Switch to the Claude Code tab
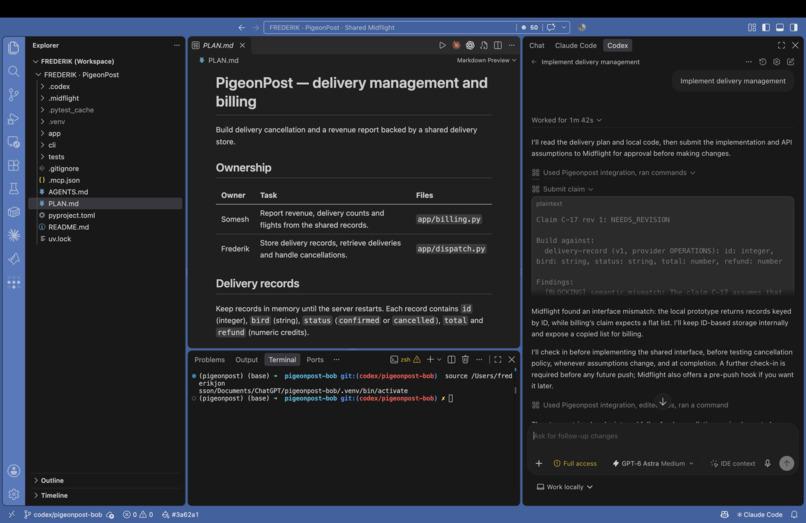The height and width of the screenshot is (523, 806). pyautogui.click(x=575, y=45)
